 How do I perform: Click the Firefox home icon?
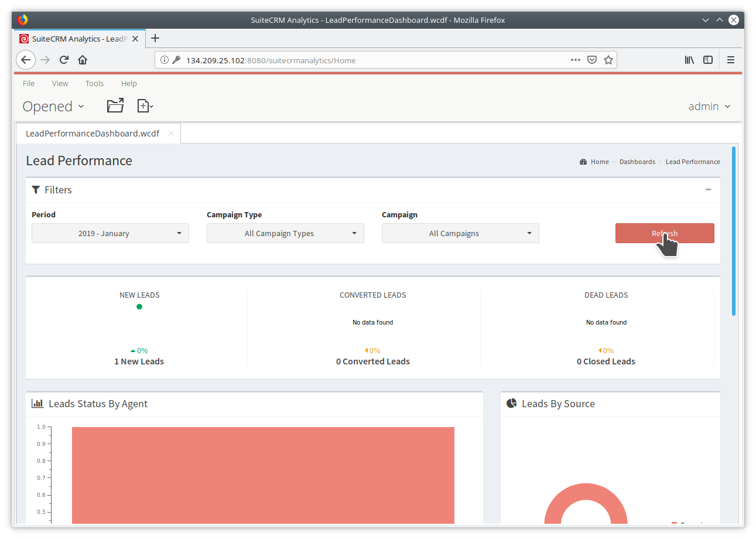[82, 60]
